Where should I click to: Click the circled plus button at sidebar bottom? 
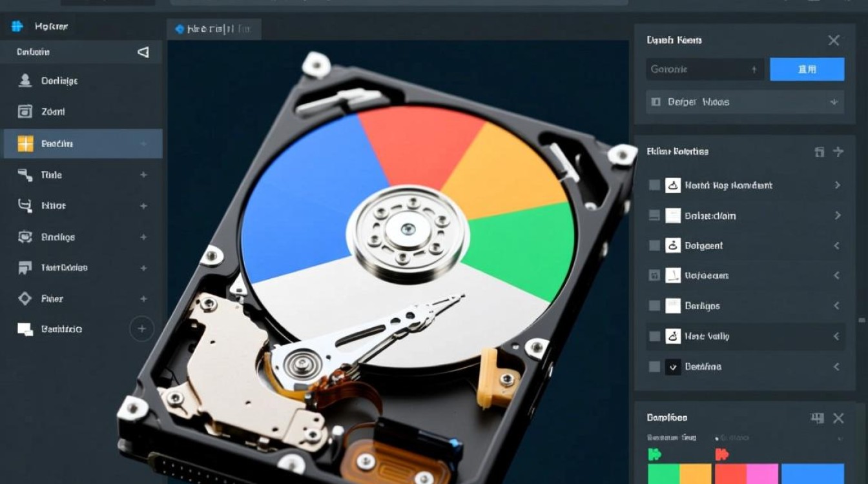point(142,328)
